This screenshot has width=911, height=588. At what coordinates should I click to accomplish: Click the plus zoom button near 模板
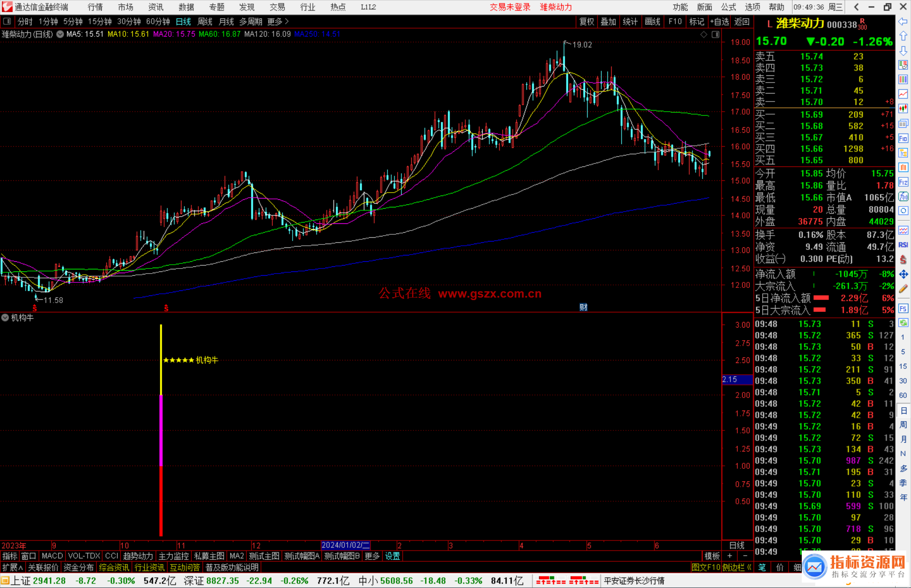coord(730,556)
